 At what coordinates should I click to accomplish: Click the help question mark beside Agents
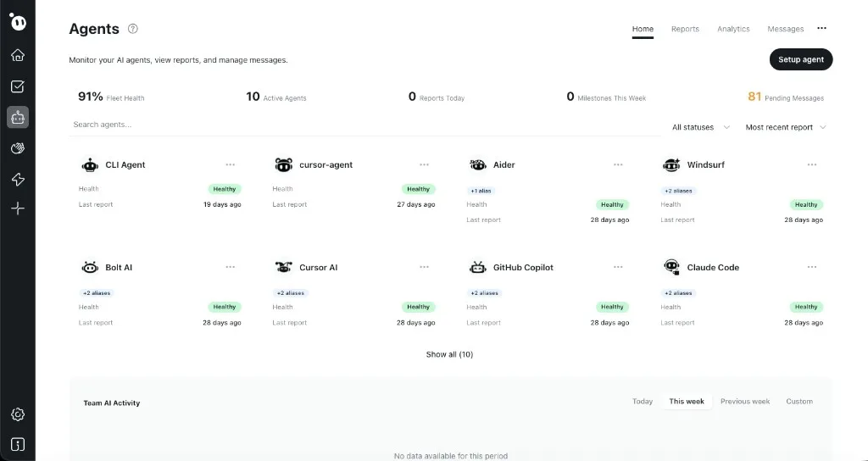coord(133,29)
